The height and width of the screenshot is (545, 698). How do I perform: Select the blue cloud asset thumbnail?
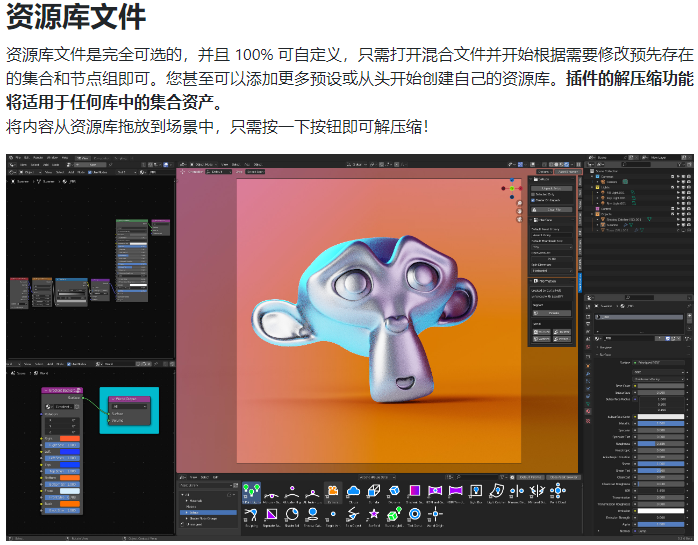click(353, 490)
